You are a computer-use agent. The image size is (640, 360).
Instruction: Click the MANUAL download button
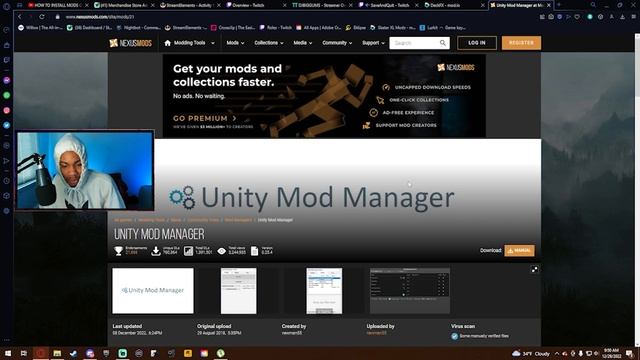click(519, 251)
